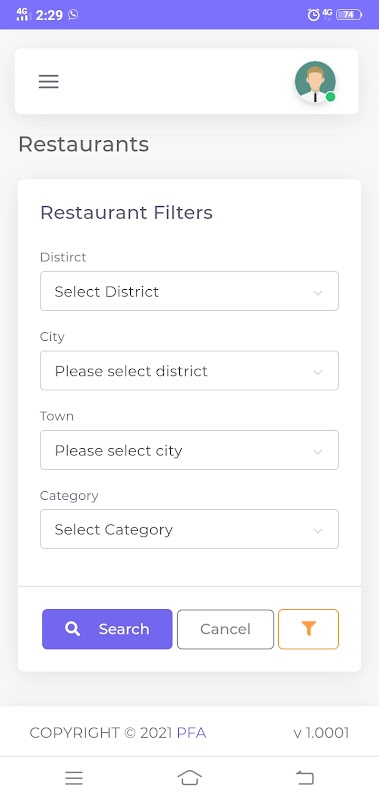Open the user profile avatar
Screen dimensions: 379x800
[x=315, y=82]
